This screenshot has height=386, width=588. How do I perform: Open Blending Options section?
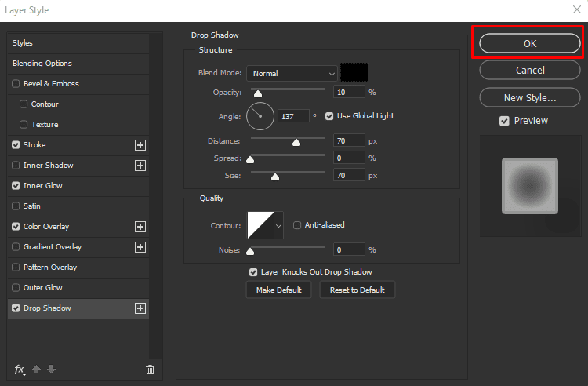78,64
